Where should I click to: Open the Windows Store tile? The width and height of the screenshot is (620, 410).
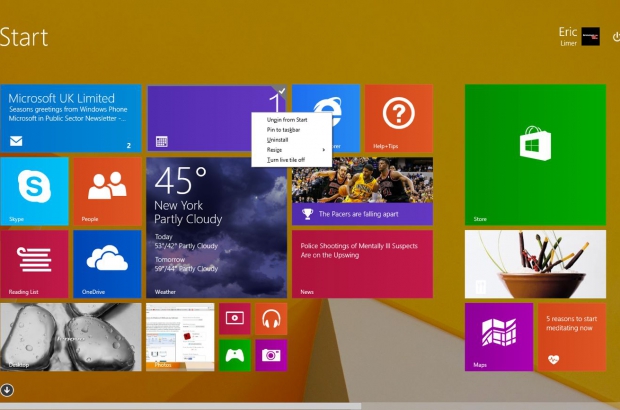click(x=534, y=154)
